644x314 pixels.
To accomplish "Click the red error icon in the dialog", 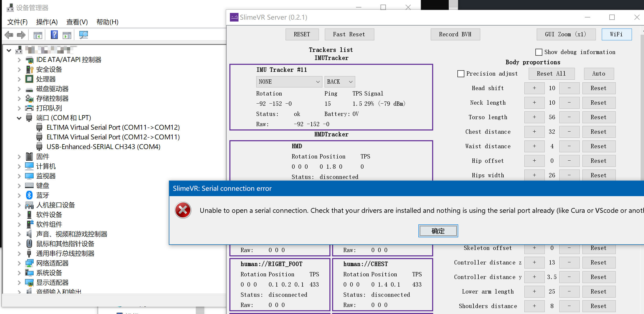I will [x=183, y=210].
